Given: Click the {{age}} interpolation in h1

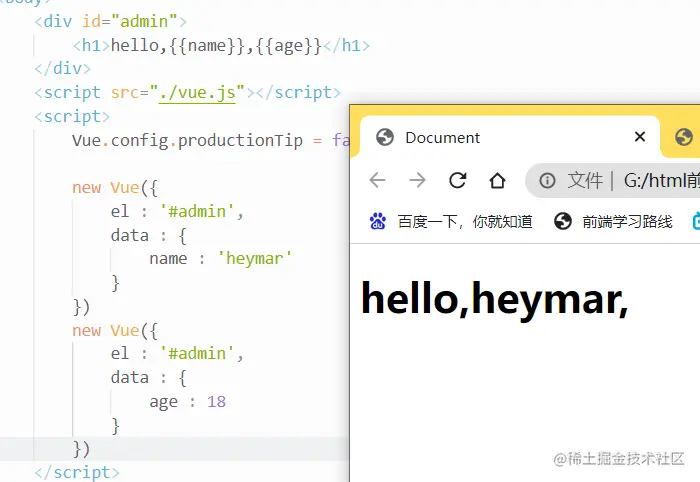Looking at the screenshot, I should pos(289,46).
